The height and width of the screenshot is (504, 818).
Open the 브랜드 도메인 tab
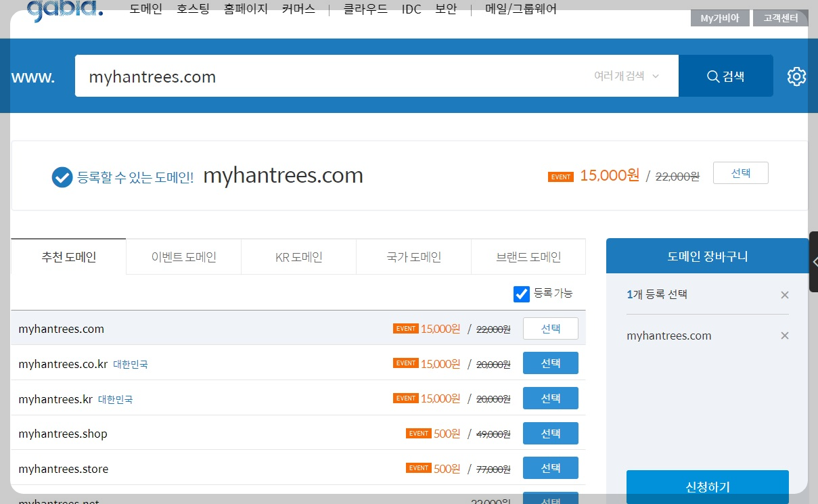[x=528, y=256]
